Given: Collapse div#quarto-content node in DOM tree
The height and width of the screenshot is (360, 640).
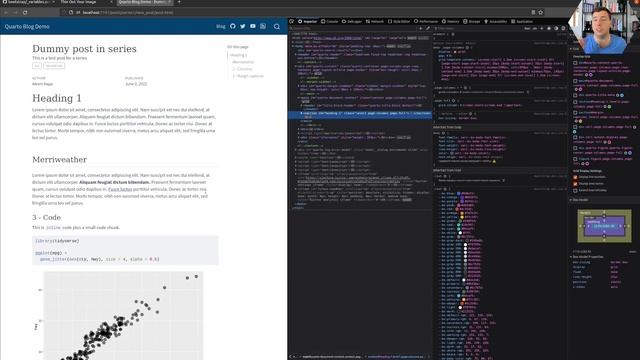Looking at the screenshot, I should tap(296, 66).
